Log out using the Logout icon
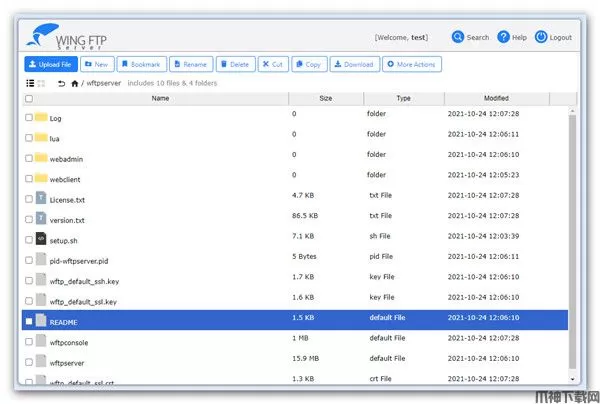This screenshot has height=404, width=600. [542, 37]
